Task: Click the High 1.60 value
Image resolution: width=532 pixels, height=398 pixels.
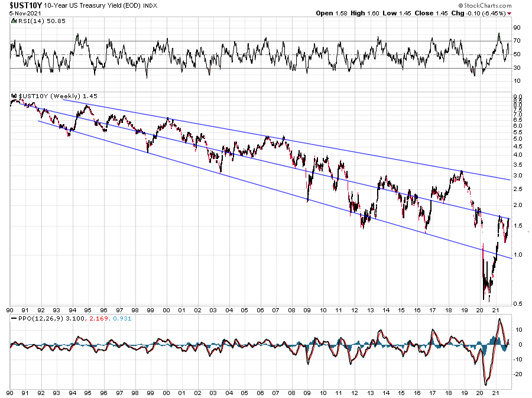Action: pos(365,13)
